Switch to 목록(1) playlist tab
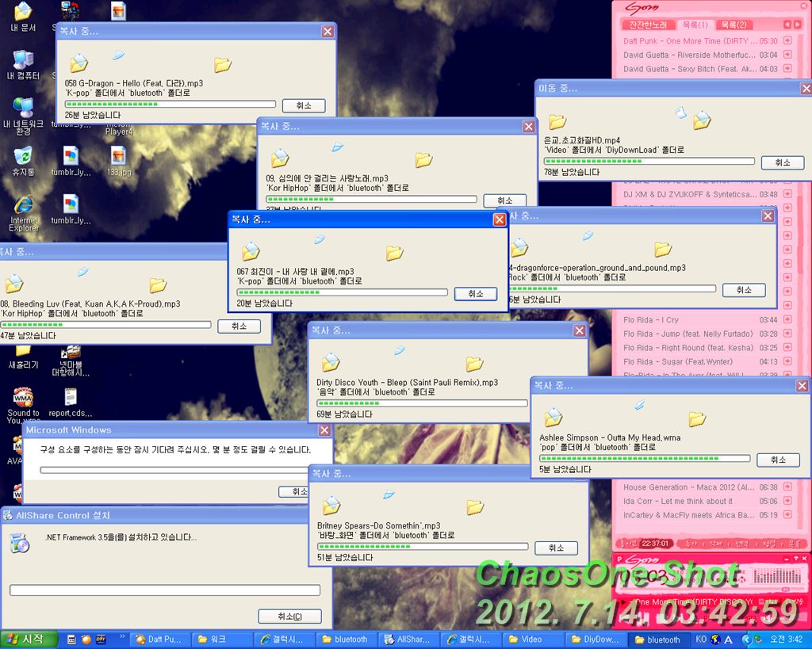Viewport: 812px width, 649px height. [x=695, y=25]
